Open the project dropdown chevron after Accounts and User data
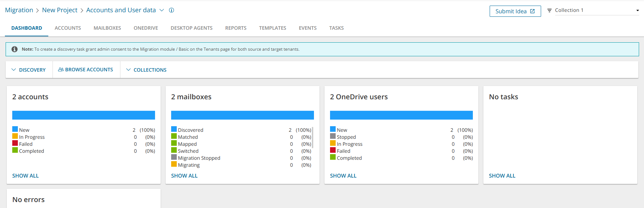The height and width of the screenshot is (208, 644). point(162,10)
